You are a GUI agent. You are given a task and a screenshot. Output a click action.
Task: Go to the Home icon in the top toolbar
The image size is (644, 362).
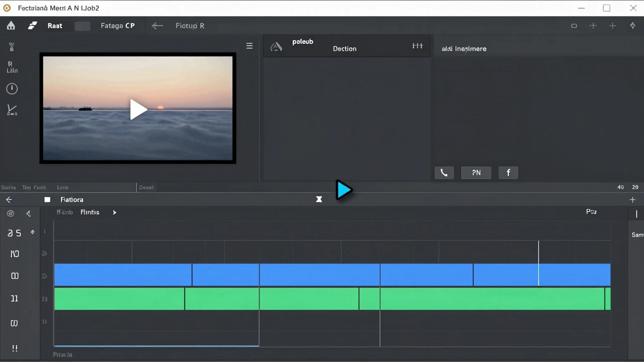point(11,26)
